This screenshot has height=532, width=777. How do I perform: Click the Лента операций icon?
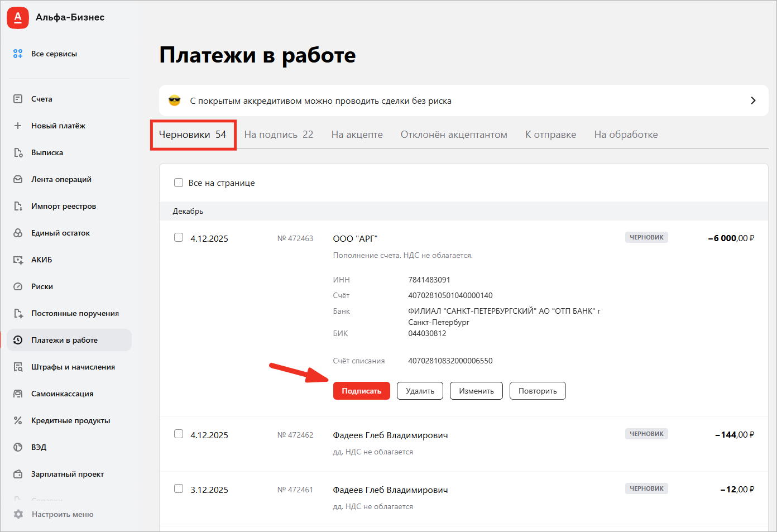click(x=18, y=179)
